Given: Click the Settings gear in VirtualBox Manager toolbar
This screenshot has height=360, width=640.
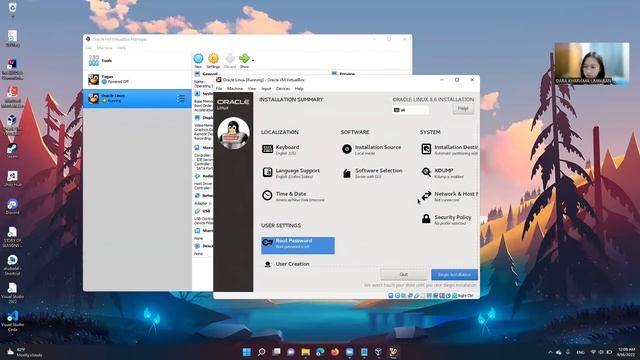Looking at the screenshot, I should click(213, 60).
